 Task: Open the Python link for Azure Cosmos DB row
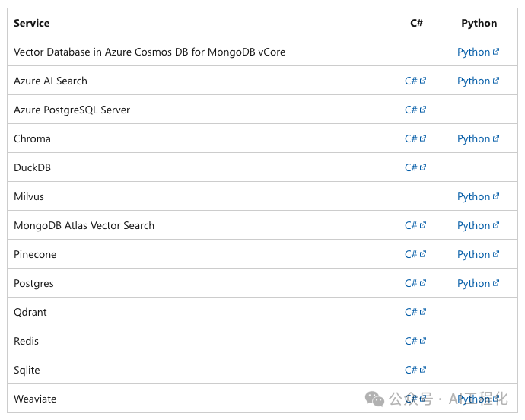(x=473, y=52)
